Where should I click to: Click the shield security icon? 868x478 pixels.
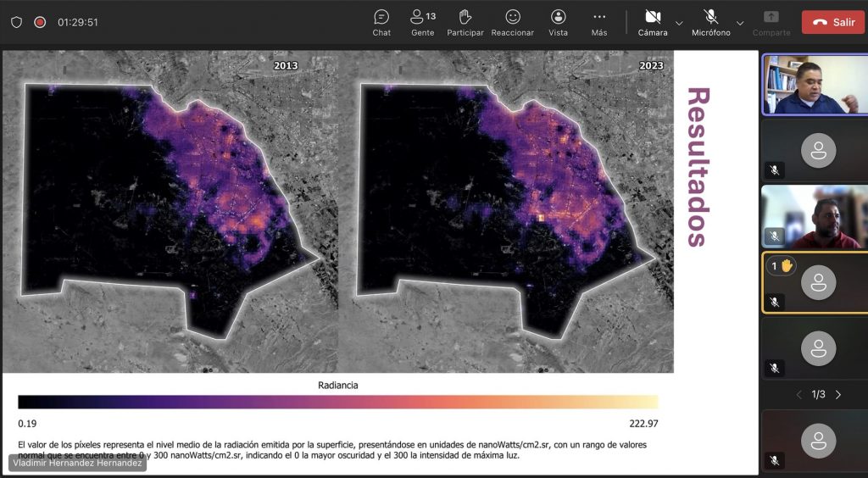(16, 22)
